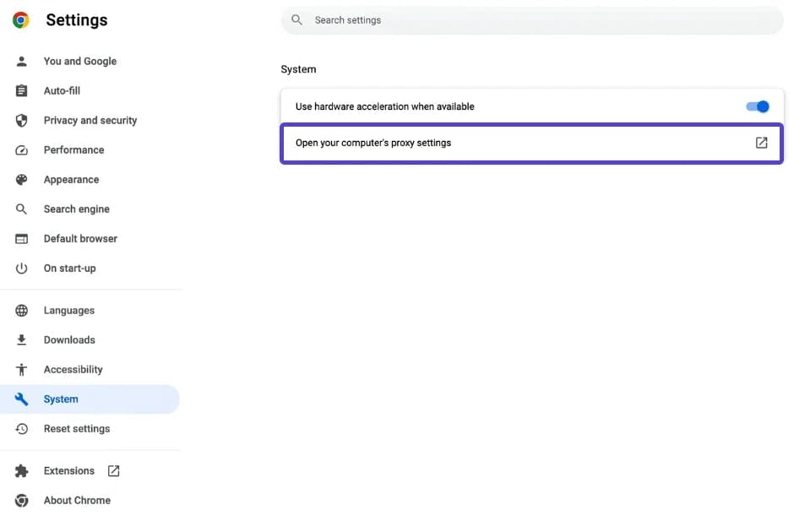The width and height of the screenshot is (794, 532).
Task: Click the Auto-fill sidebar icon
Action: pos(20,90)
